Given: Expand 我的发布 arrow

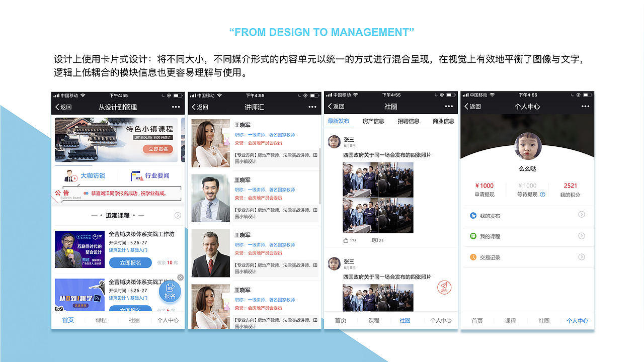Looking at the screenshot, I should point(582,215).
